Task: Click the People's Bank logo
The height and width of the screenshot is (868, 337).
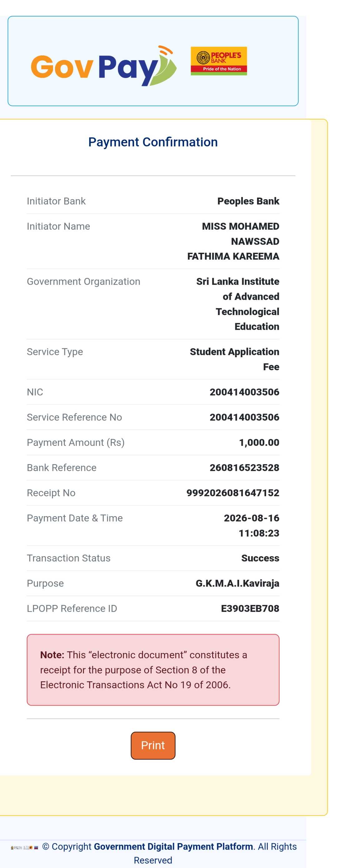Action: coord(219,61)
